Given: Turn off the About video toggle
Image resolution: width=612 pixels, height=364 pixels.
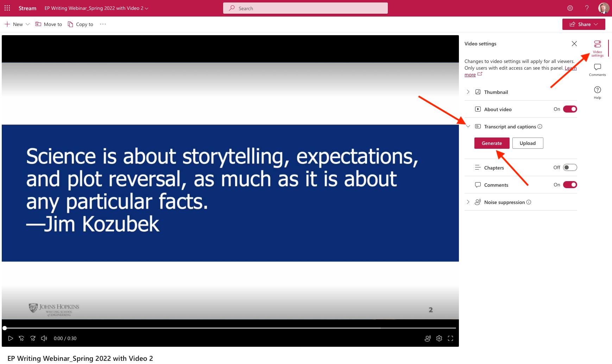Looking at the screenshot, I should [570, 109].
